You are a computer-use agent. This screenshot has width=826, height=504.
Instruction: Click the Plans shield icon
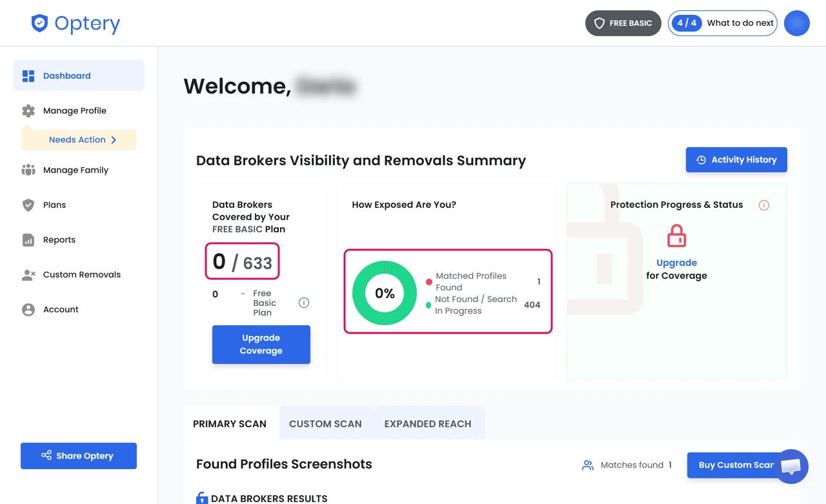28,205
